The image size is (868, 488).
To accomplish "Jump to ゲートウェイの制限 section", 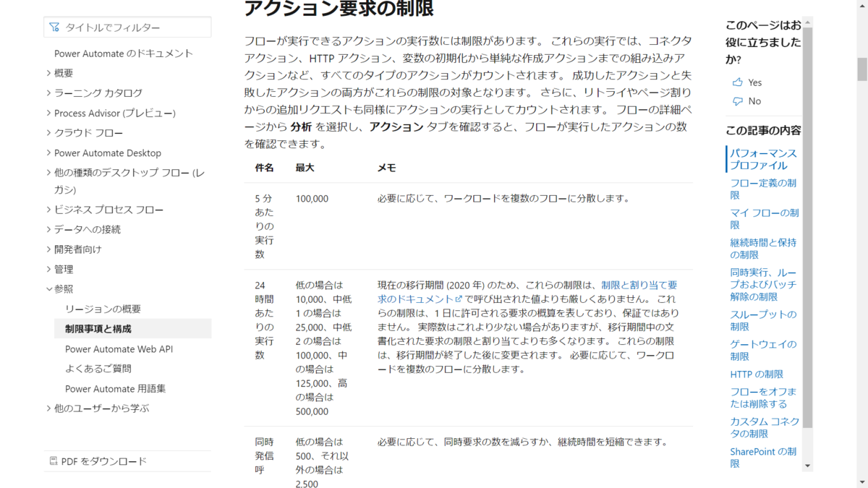I will click(x=763, y=351).
